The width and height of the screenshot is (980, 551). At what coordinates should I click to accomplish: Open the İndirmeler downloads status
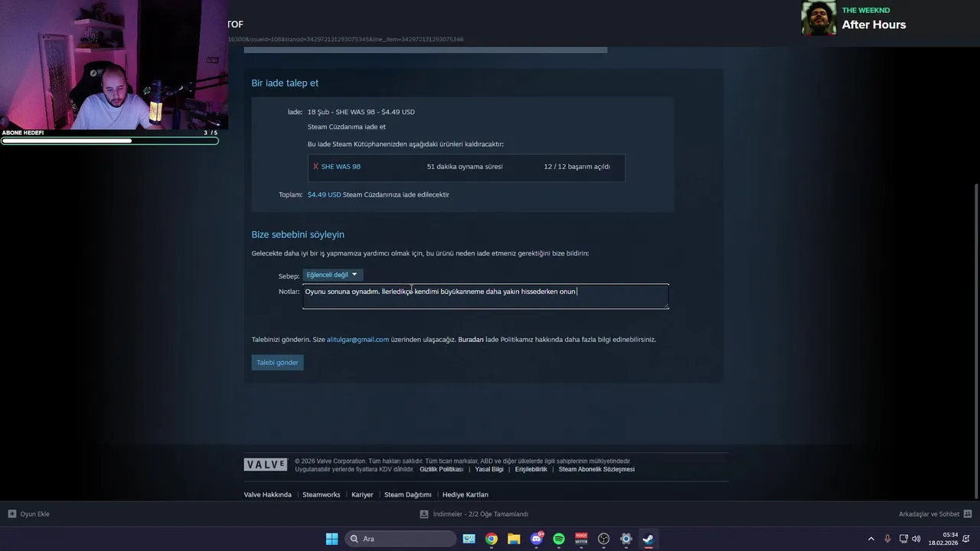(474, 514)
